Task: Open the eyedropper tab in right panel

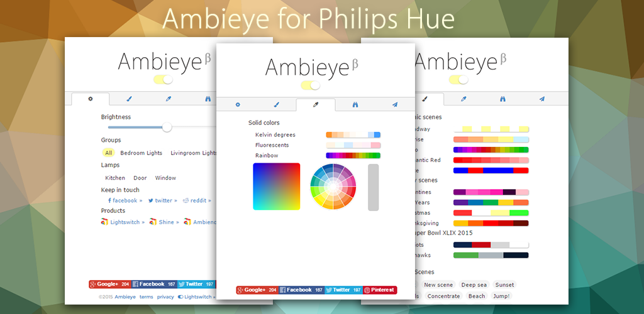Action: [464, 99]
